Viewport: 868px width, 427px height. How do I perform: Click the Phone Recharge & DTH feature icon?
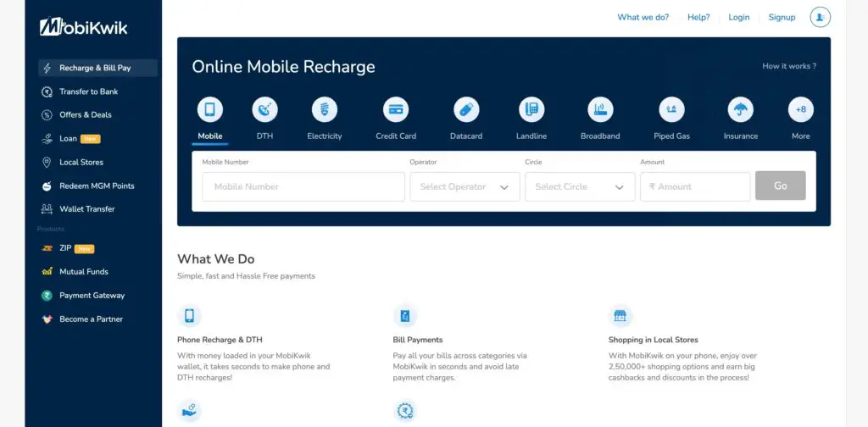pos(189,316)
